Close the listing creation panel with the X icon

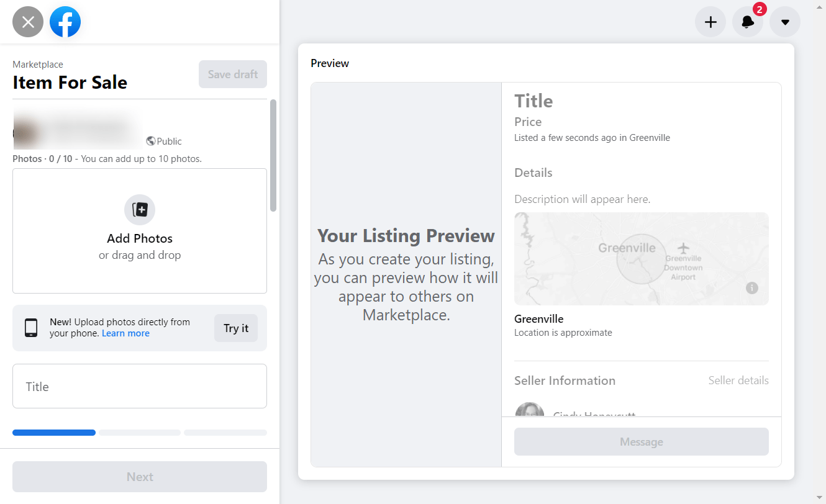(27, 21)
